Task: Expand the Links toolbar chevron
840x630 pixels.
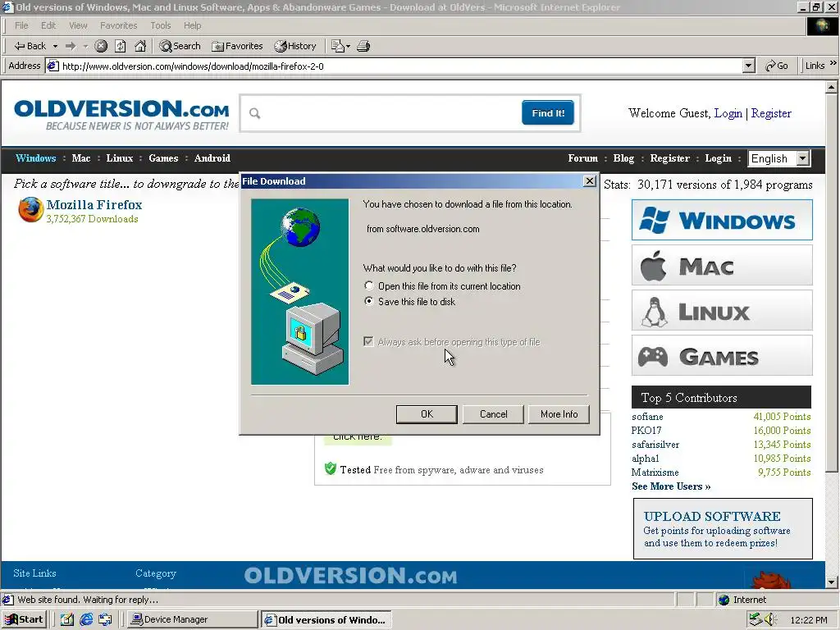Action: [833, 64]
